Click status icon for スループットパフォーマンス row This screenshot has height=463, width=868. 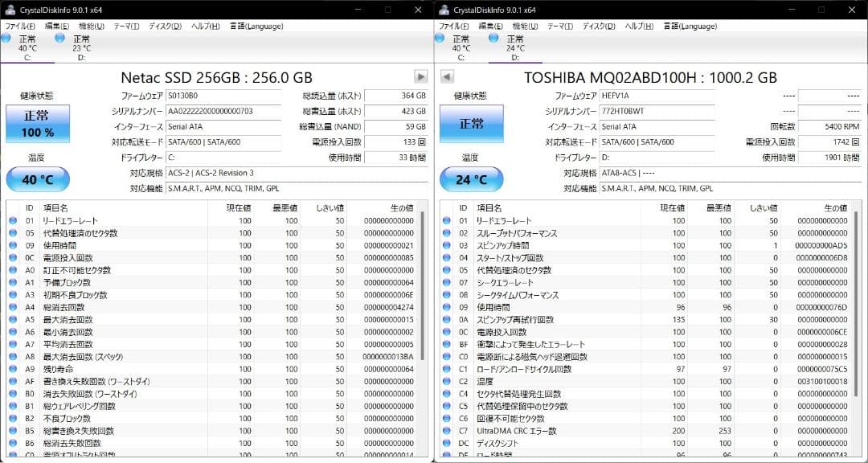pyautogui.click(x=447, y=233)
